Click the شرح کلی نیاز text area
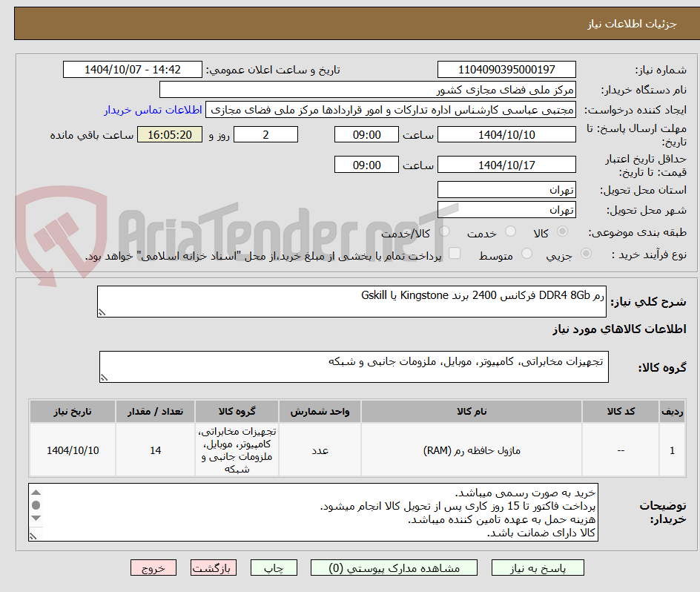This screenshot has height=592, width=700. click(x=351, y=302)
